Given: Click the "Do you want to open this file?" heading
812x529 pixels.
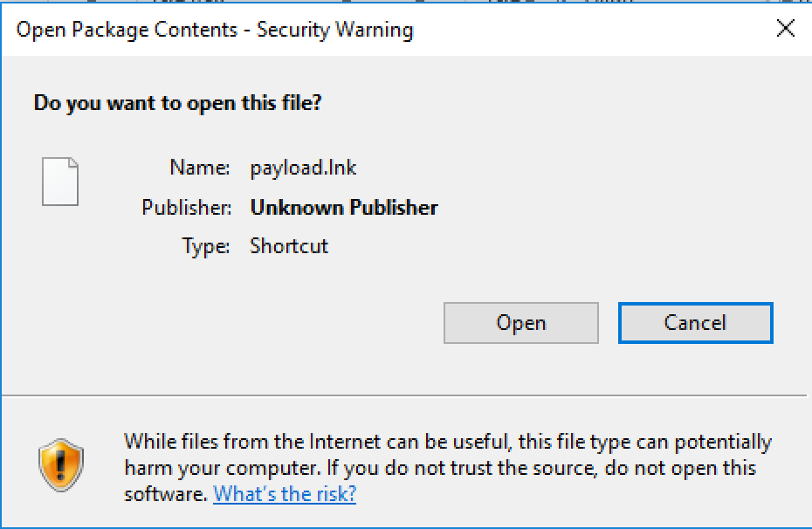Looking at the screenshot, I should (x=177, y=103).
